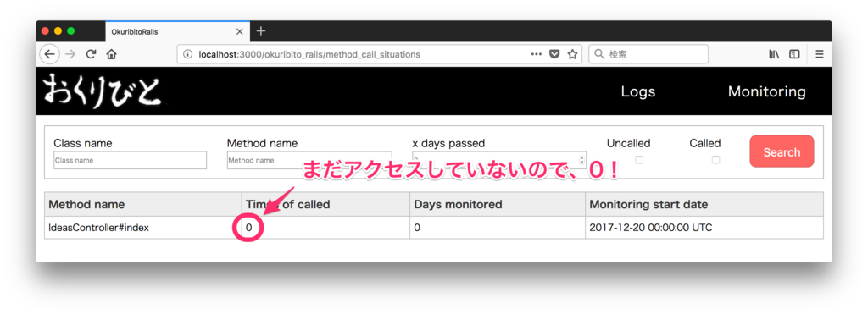Maximize the window with green button
The height and width of the screenshot is (314, 868).
[71, 31]
